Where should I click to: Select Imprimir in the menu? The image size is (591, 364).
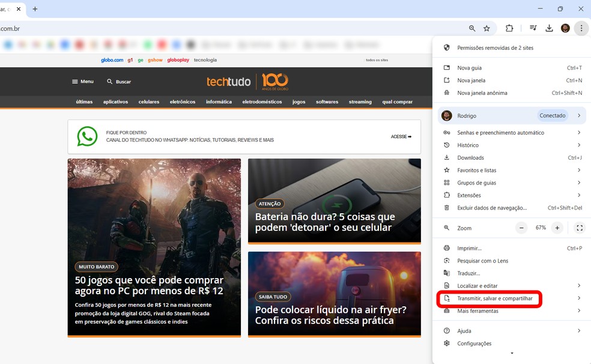(x=512, y=248)
